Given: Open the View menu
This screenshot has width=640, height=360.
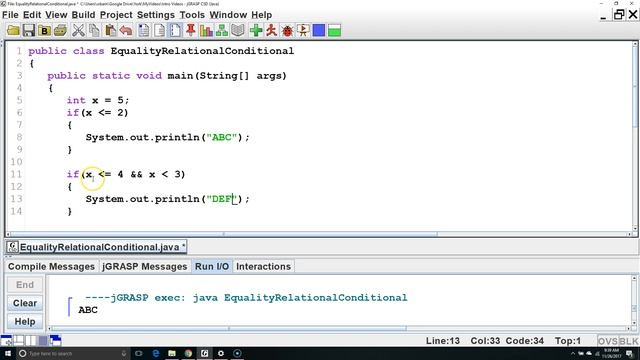Looking at the screenshot, I should (56, 15).
